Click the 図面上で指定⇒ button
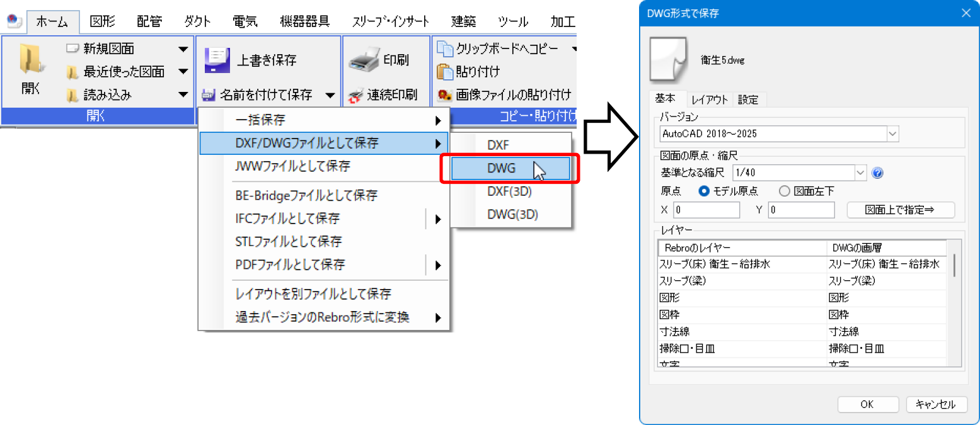This screenshot has height=425, width=980. [901, 210]
